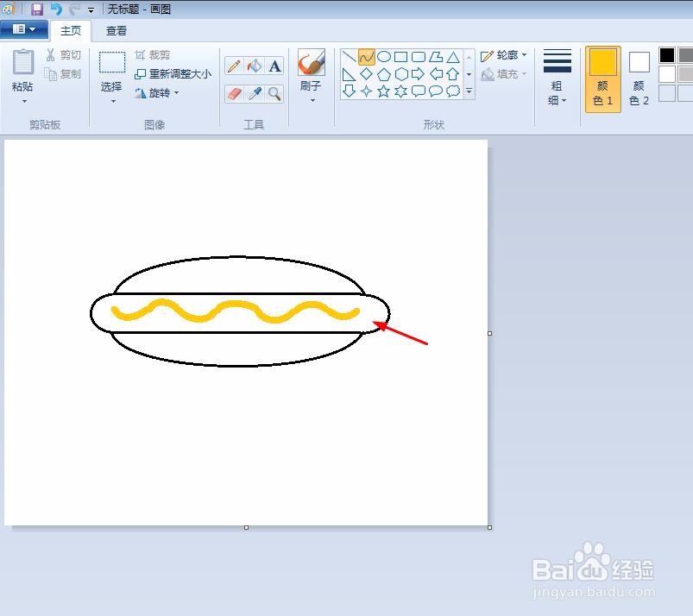The image size is (693, 616).
Task: Choose the Cloud callout shape
Action: pyautogui.click(x=453, y=91)
